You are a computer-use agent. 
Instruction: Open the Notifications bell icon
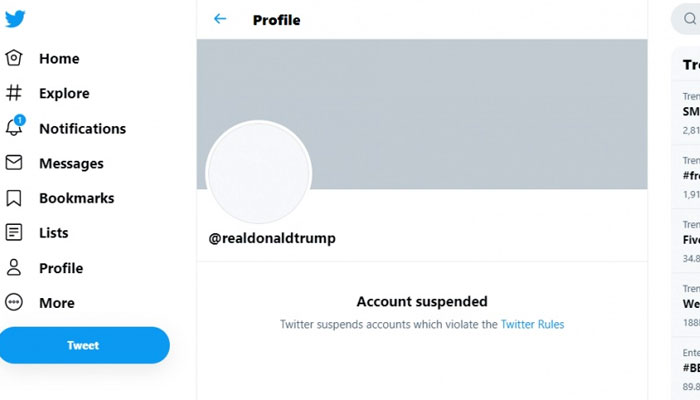click(15, 126)
